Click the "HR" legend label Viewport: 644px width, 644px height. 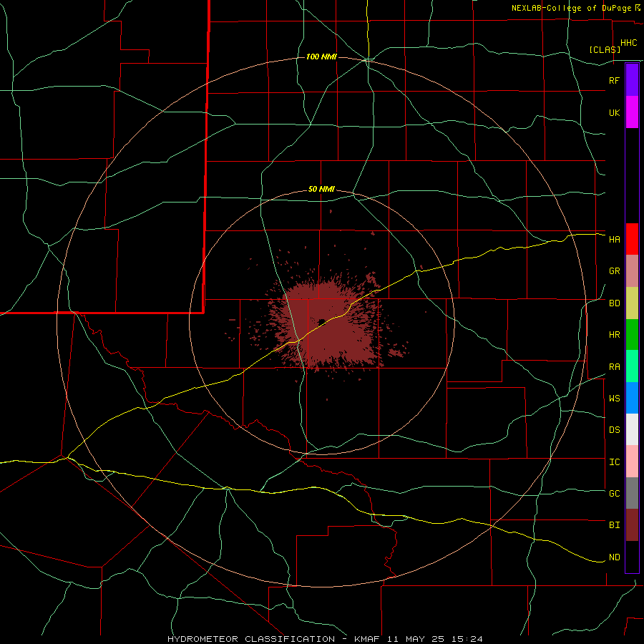pos(614,335)
